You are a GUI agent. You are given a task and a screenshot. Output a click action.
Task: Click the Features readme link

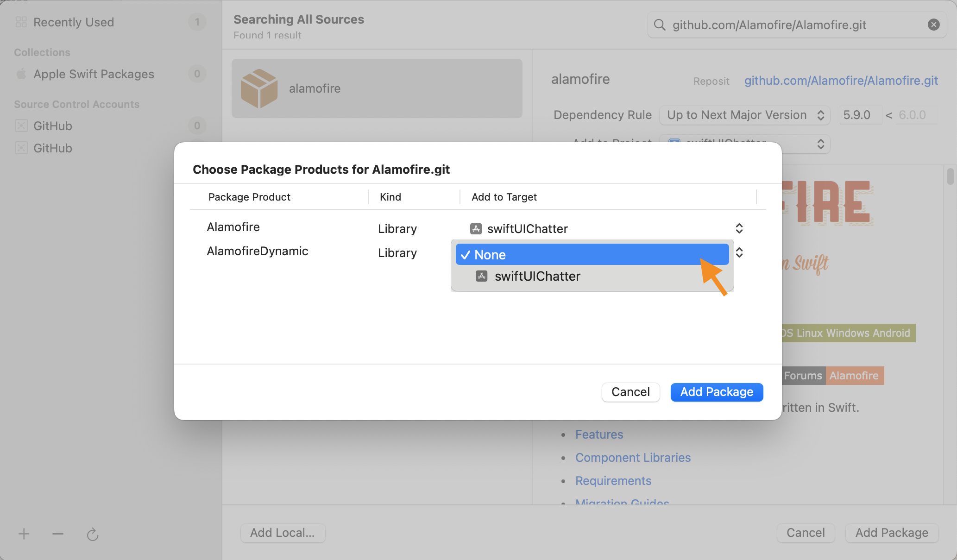599,434
